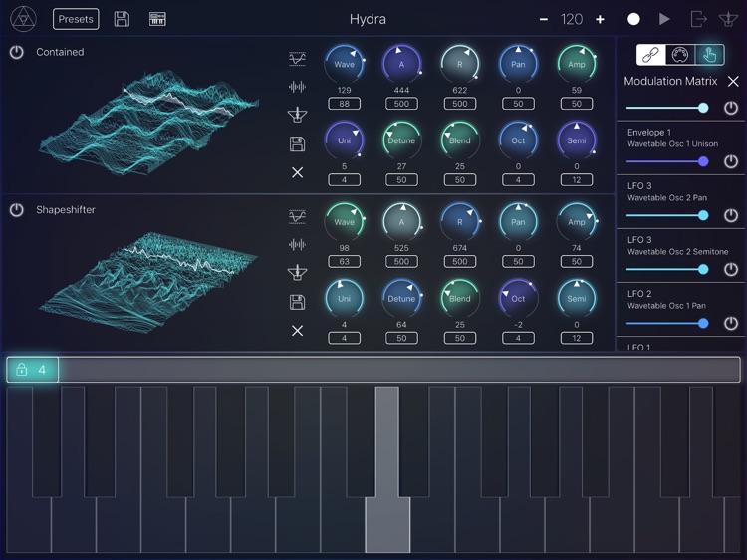The width and height of the screenshot is (747, 560).
Task: Disable the Envelope 1 Unison modulation
Action: (731, 161)
